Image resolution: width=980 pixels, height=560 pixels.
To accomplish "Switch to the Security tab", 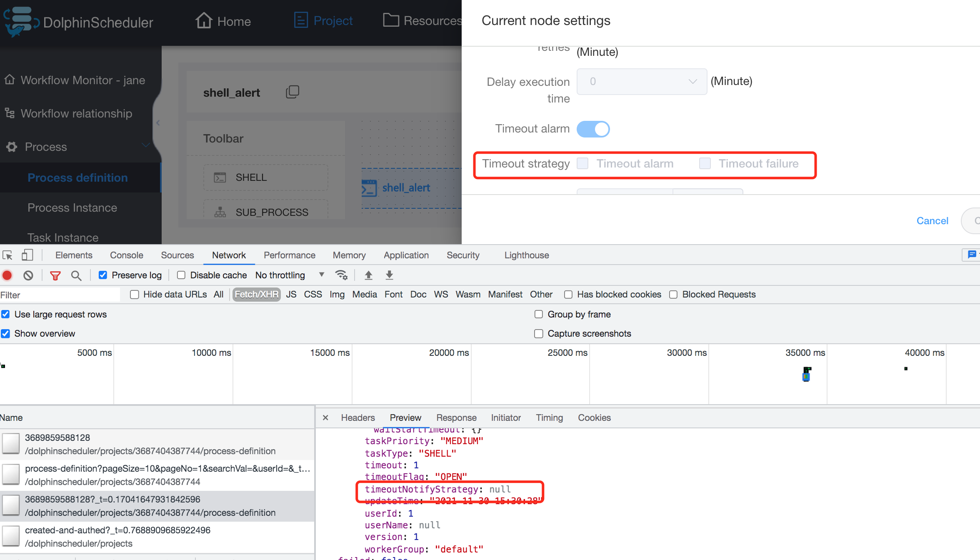I will (463, 255).
